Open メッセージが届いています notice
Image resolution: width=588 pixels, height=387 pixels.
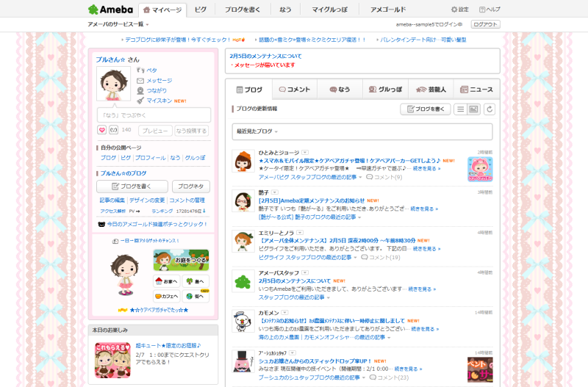tap(265, 65)
